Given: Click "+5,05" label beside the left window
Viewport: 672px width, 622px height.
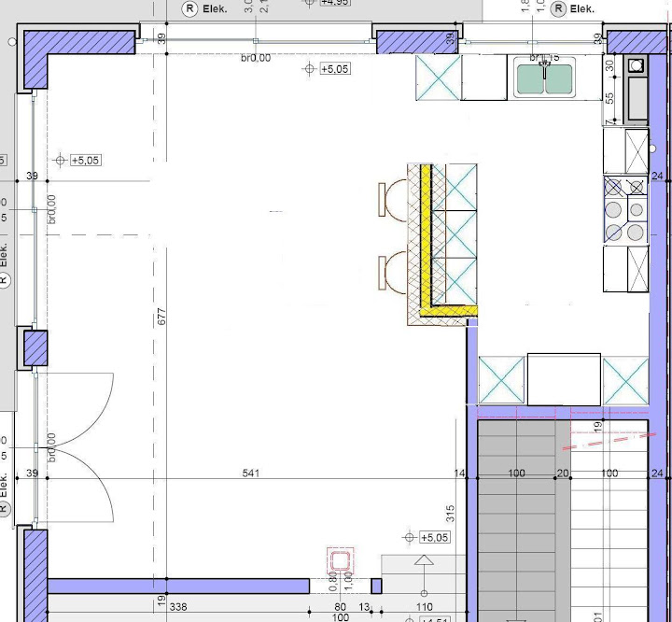Looking at the screenshot, I should 86,160.
